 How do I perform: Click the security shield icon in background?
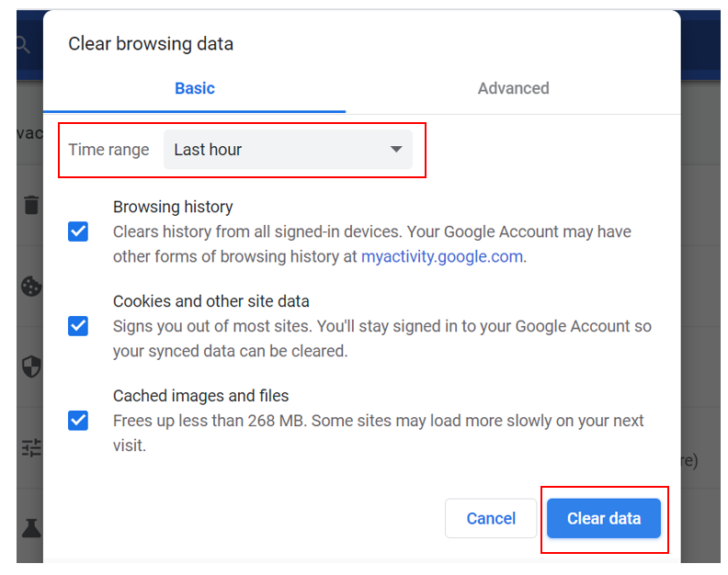(x=31, y=366)
